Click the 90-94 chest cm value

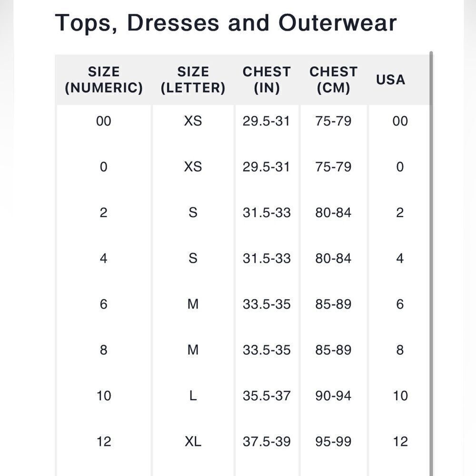click(x=333, y=396)
